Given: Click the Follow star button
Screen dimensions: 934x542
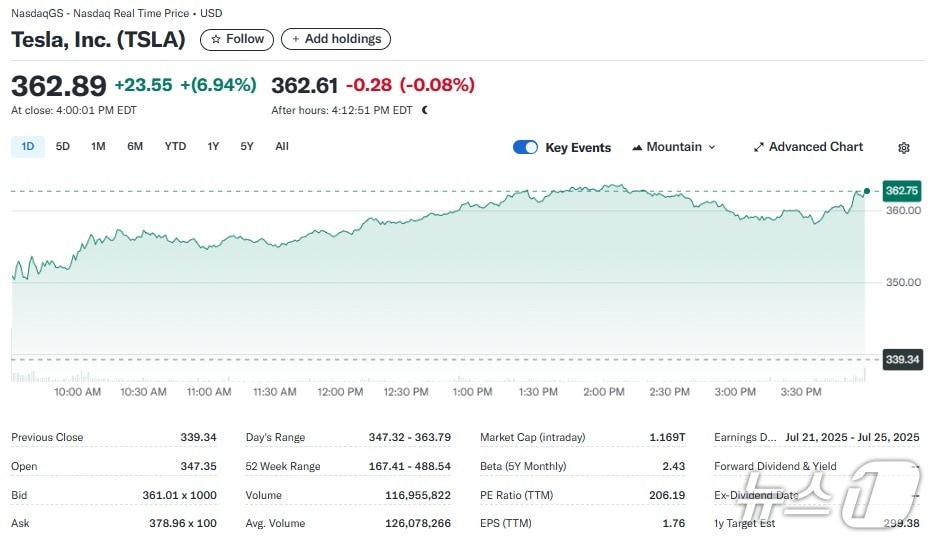Looking at the screenshot, I should point(237,39).
